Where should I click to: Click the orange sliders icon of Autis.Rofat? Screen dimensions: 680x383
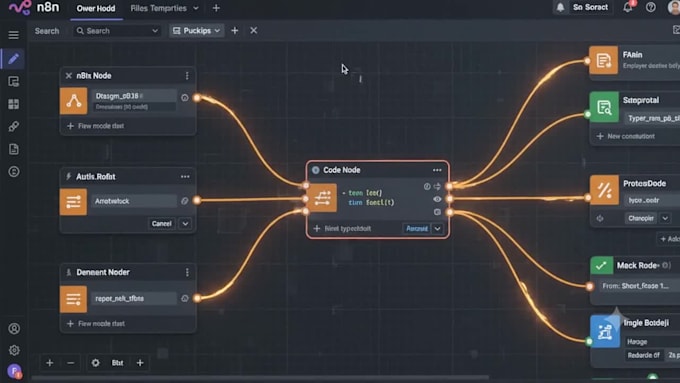[x=73, y=202]
